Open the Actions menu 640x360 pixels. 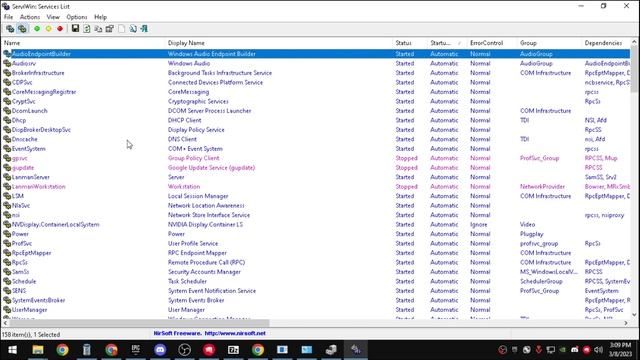click(30, 17)
